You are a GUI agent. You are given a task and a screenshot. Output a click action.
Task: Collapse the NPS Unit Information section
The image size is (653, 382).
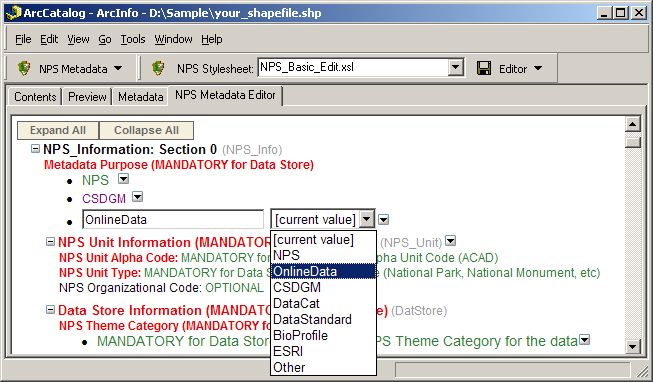point(50,242)
